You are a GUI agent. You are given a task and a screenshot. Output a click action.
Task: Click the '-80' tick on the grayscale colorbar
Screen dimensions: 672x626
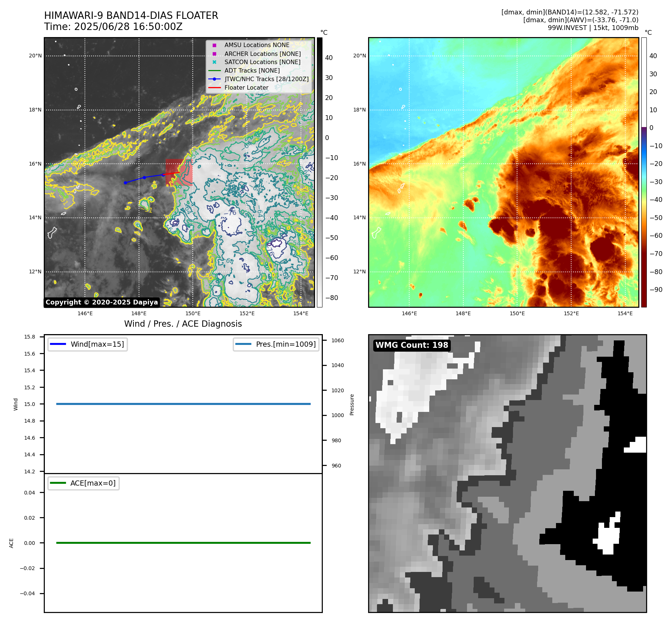[x=332, y=297]
